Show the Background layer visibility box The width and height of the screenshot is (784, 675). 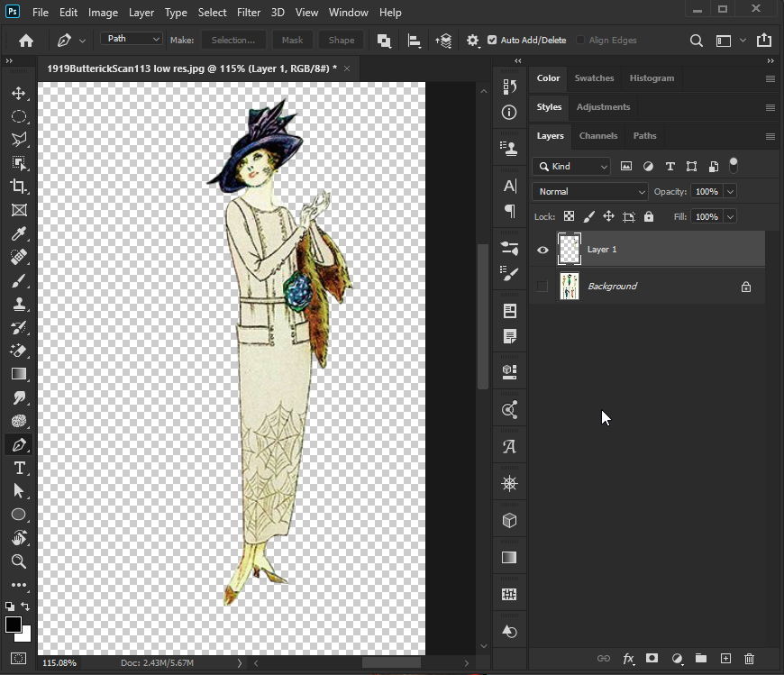click(x=542, y=287)
